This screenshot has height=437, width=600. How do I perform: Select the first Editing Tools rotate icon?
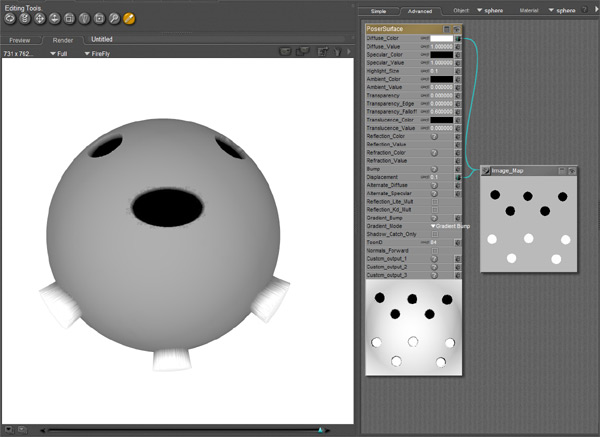pyautogui.click(x=10, y=18)
